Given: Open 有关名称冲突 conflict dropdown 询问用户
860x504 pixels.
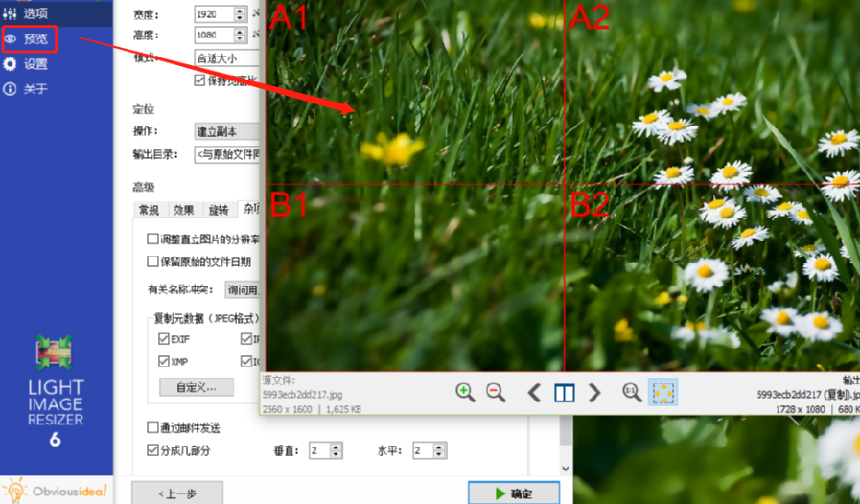Looking at the screenshot, I should coord(242,289).
